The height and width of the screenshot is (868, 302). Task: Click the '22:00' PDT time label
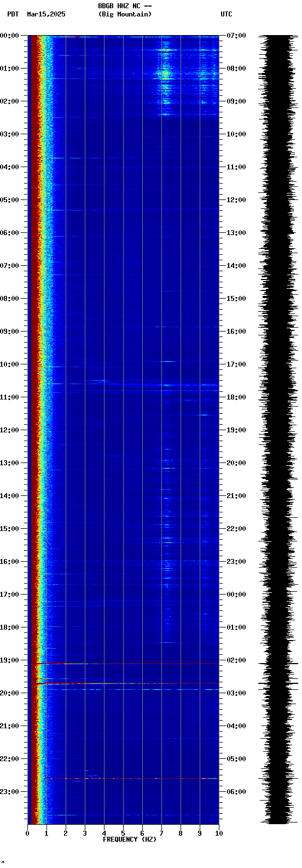(9, 759)
